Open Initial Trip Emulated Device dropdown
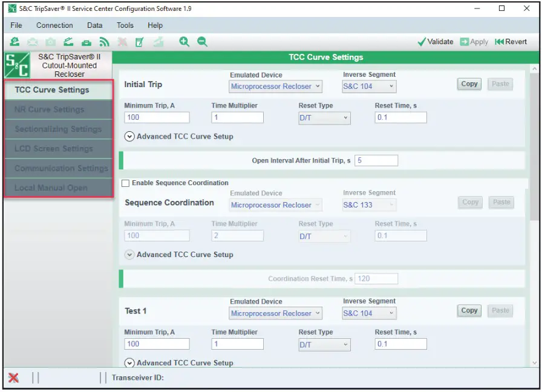 point(275,87)
